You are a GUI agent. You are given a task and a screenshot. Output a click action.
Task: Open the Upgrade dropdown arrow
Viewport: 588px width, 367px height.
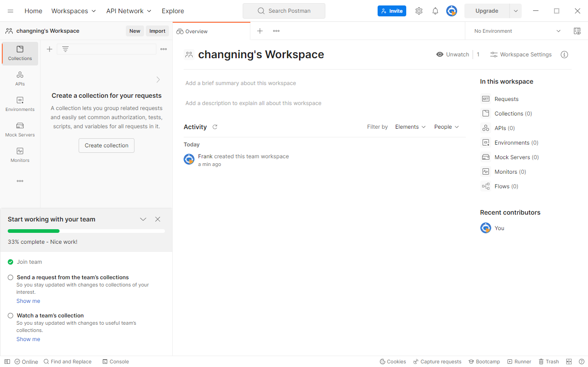tap(515, 11)
